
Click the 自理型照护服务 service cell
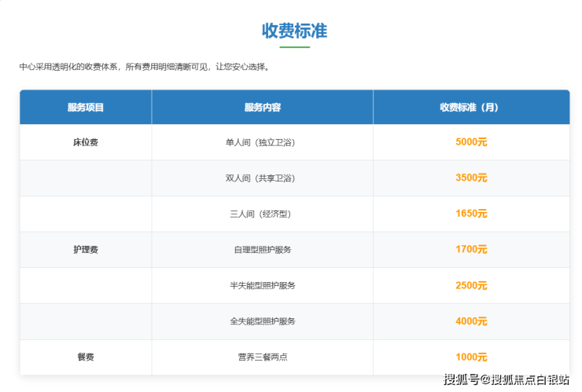point(263,250)
